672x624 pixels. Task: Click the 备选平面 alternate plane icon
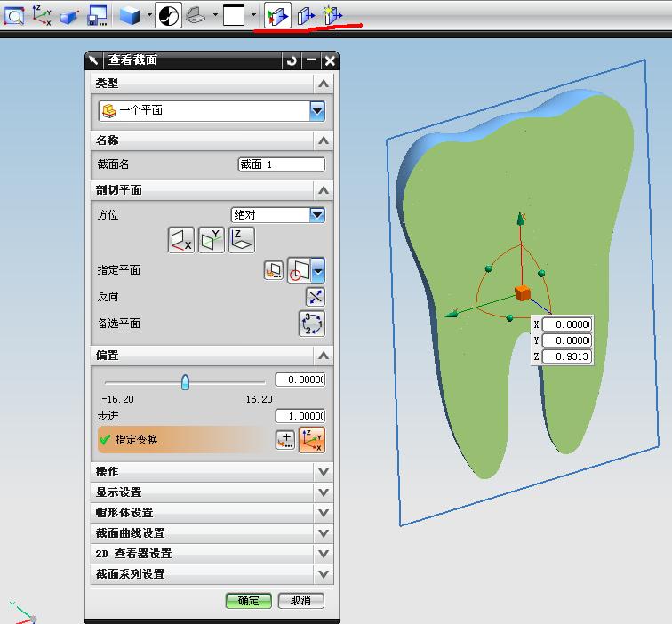coord(312,324)
